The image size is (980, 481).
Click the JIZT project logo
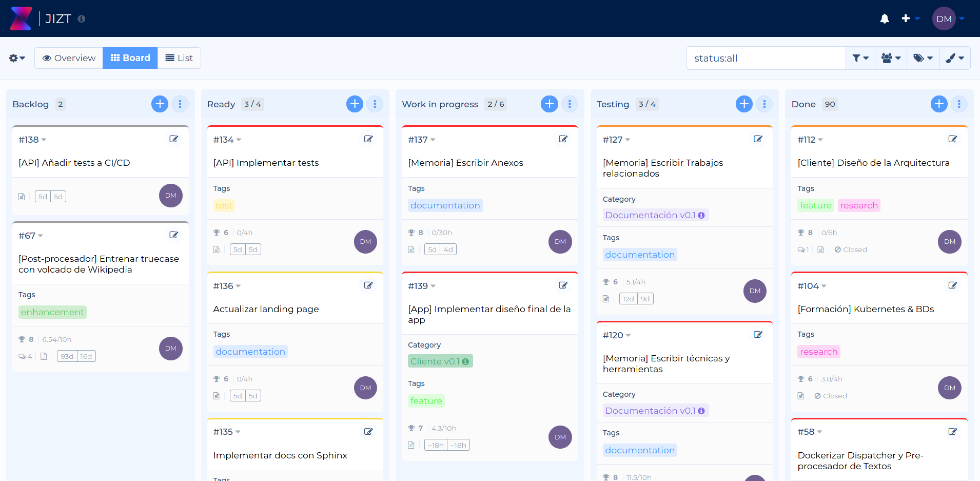(21, 18)
